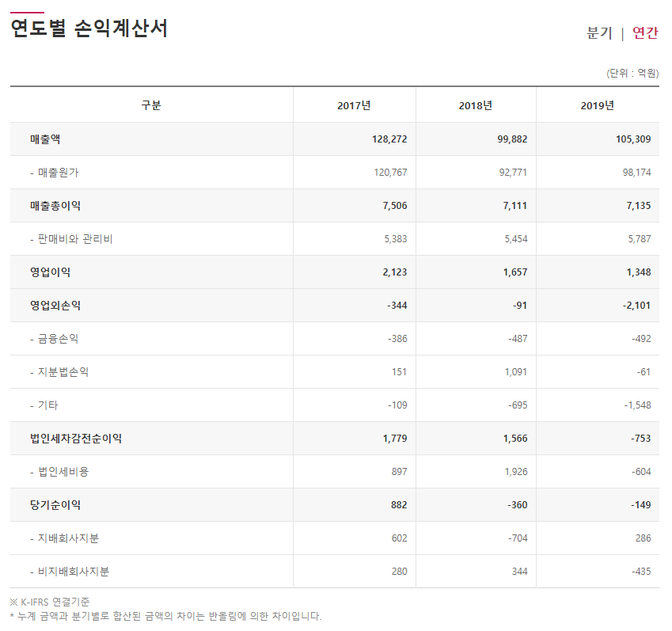This screenshot has height=631, width=672.
Task: Click the 연도별 손익계산서 heading
Action: pos(89,29)
